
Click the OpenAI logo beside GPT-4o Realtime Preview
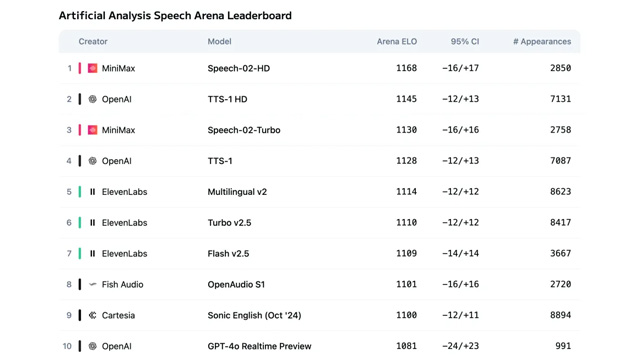click(93, 346)
